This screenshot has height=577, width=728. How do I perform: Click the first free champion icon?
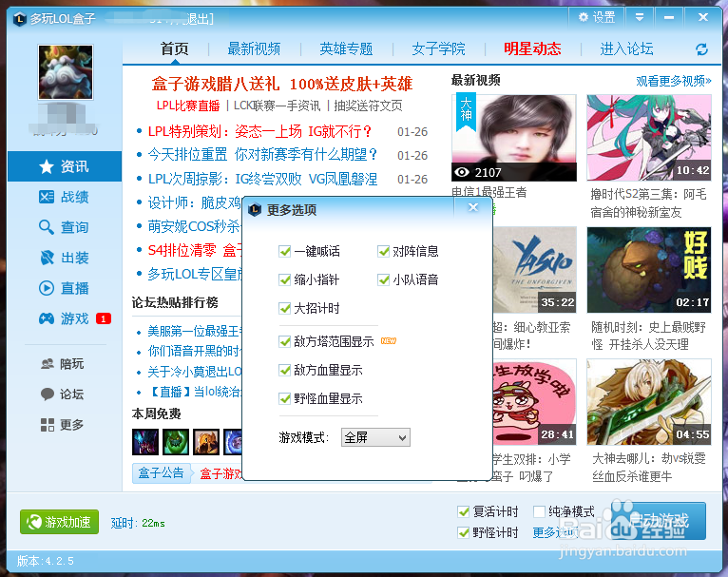[145, 441]
